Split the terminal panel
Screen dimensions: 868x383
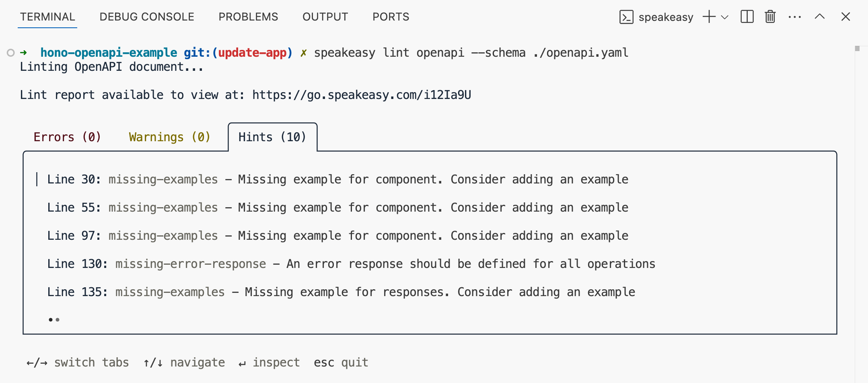coord(747,17)
